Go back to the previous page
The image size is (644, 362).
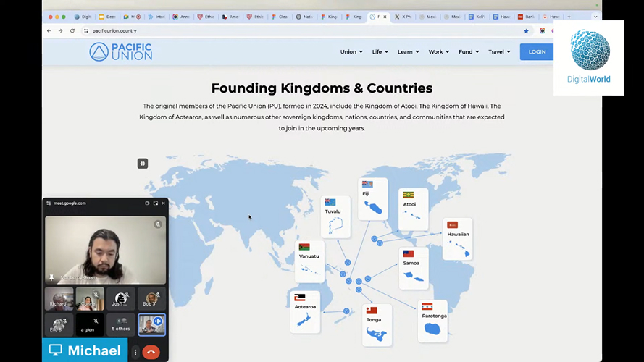click(x=49, y=31)
